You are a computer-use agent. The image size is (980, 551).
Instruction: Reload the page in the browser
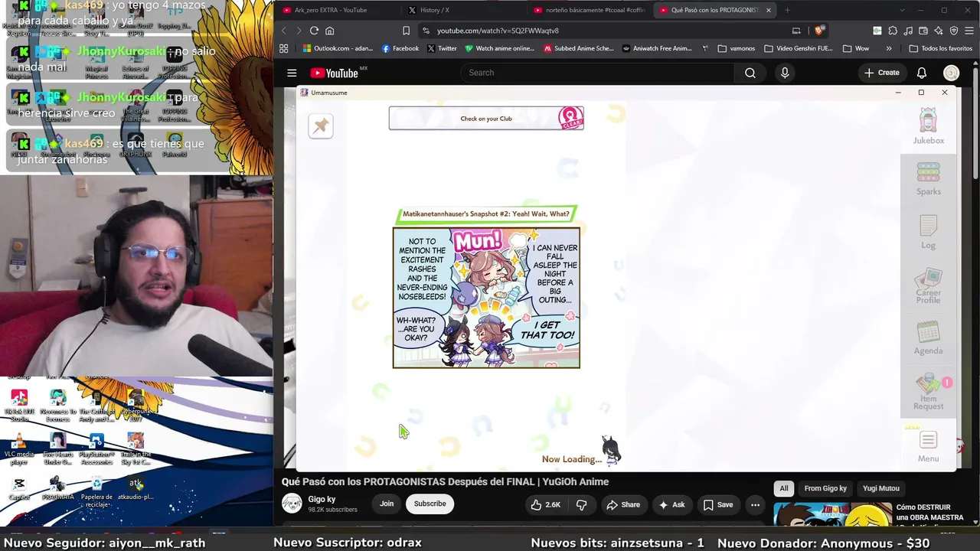314,31
